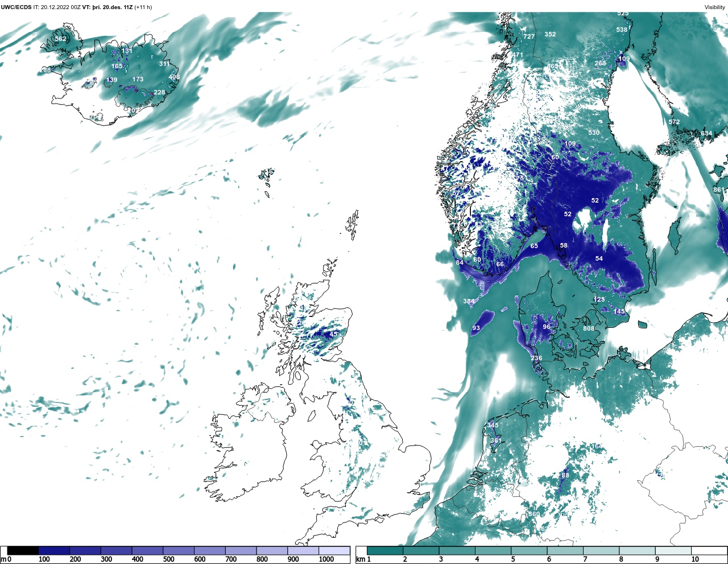The width and height of the screenshot is (728, 564).
Task: Click the 'Visibility' title label
Action: pos(715,7)
